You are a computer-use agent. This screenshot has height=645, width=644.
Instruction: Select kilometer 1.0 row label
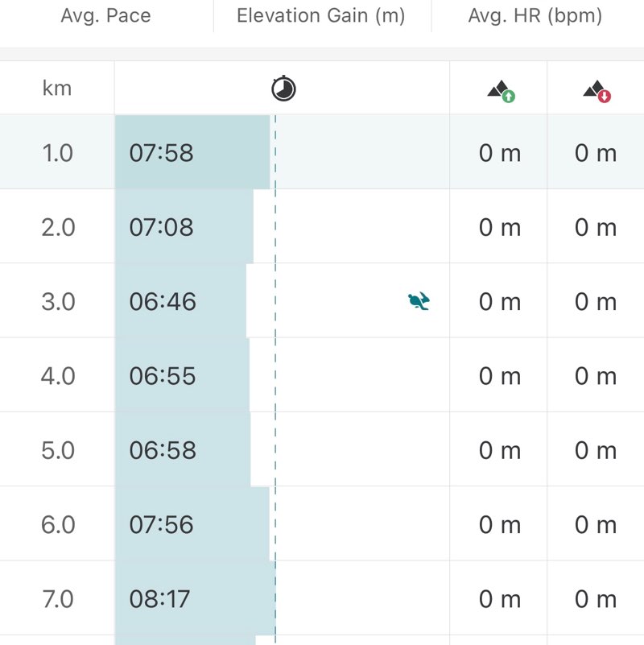(x=57, y=153)
